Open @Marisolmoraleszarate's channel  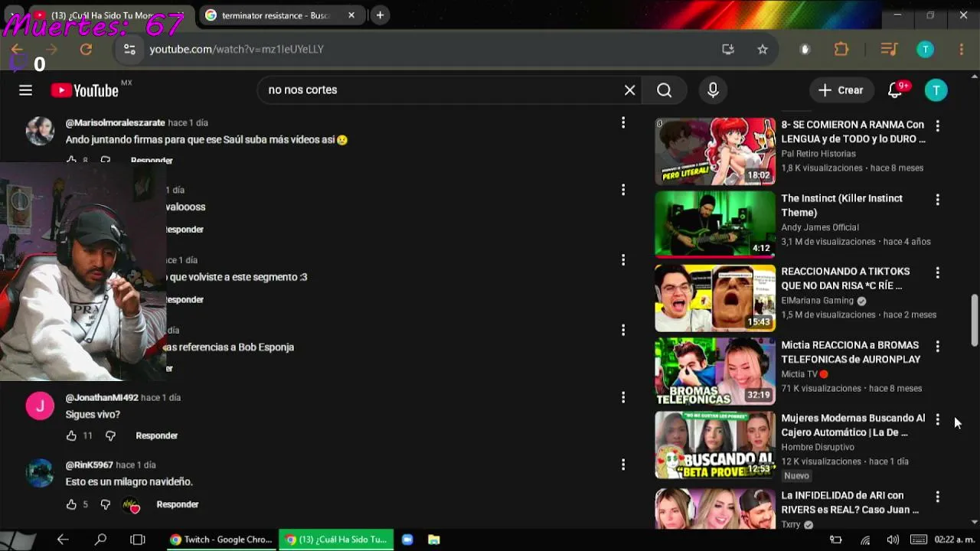pos(116,122)
